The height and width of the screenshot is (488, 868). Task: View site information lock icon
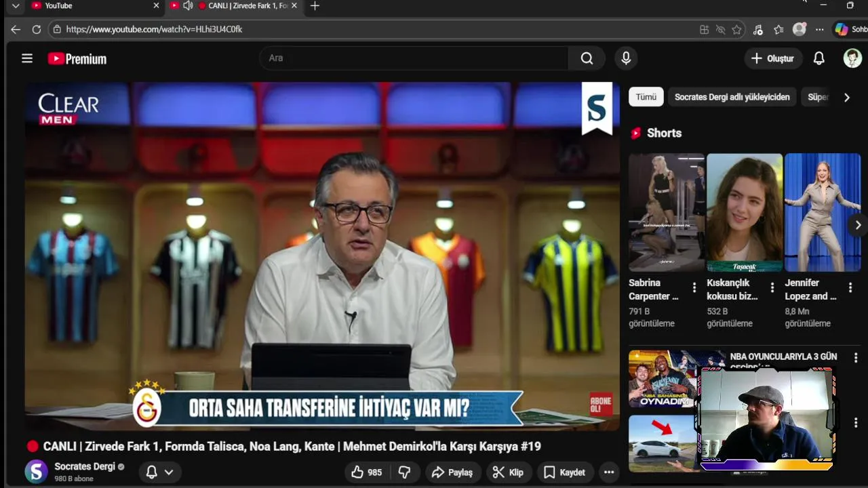tap(57, 29)
